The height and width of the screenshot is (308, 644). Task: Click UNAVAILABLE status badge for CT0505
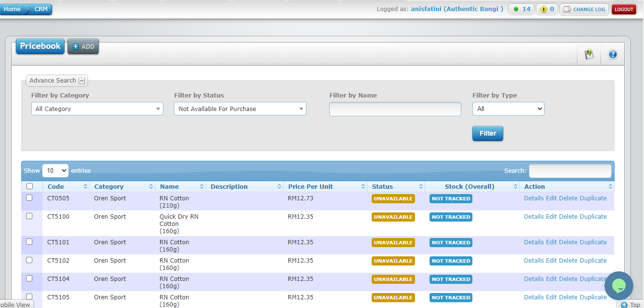(x=393, y=199)
